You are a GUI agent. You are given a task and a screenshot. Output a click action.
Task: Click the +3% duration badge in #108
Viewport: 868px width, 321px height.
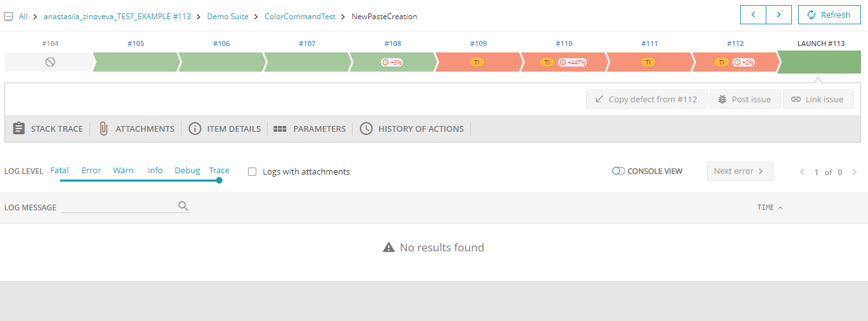tap(392, 62)
